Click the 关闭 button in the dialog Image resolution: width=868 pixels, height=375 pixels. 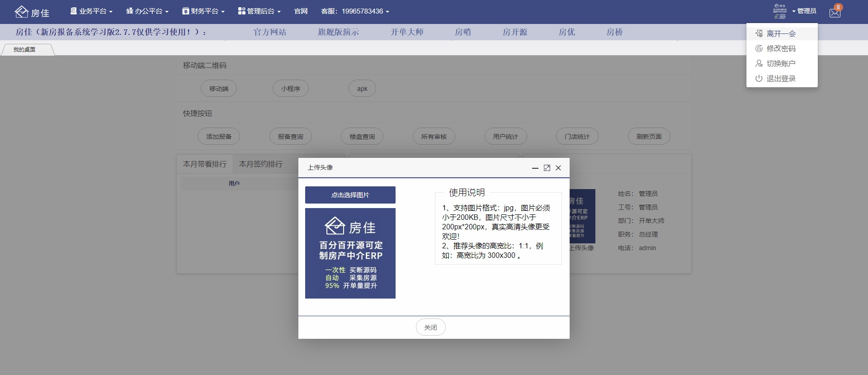tap(430, 327)
